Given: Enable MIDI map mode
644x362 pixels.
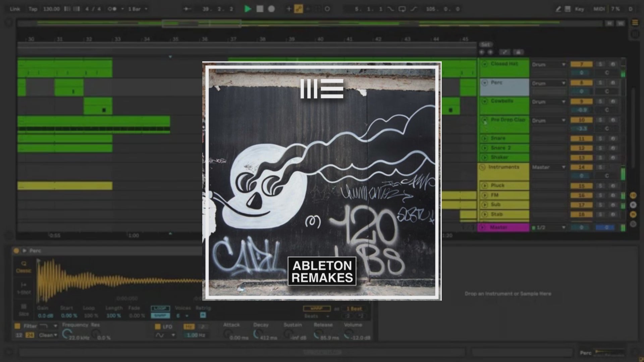Looking at the screenshot, I should [599, 9].
